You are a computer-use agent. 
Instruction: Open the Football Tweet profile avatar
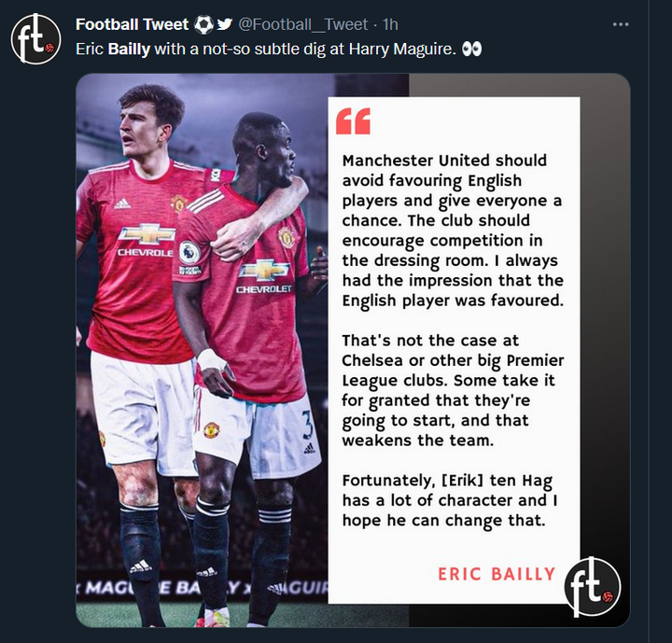(x=36, y=39)
